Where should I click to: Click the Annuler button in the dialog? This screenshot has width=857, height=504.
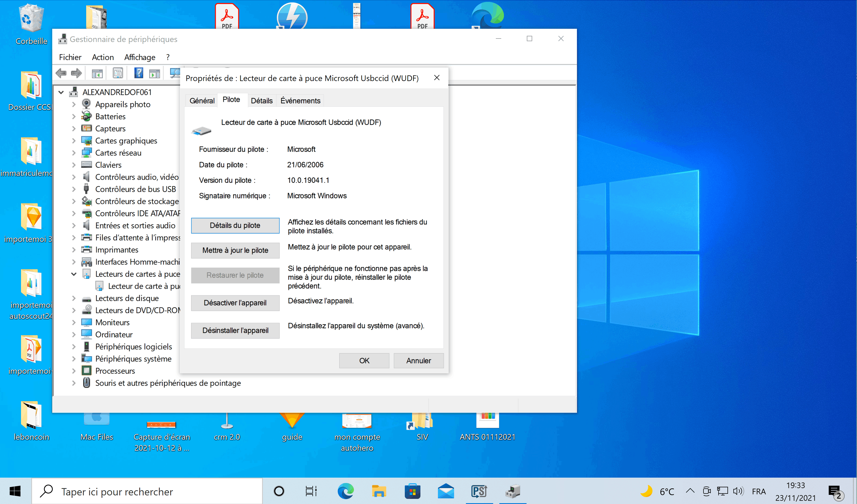[418, 360]
